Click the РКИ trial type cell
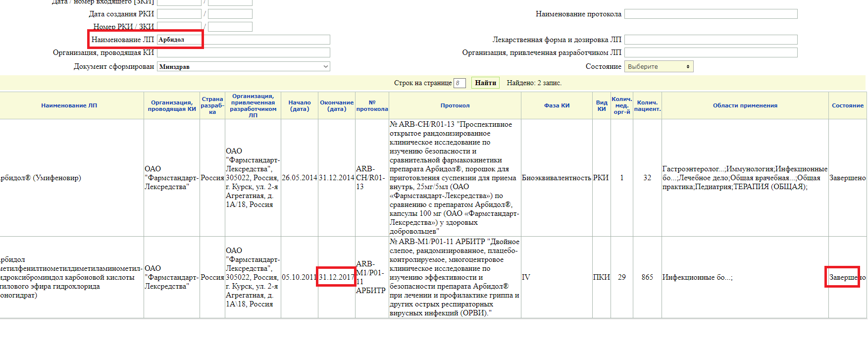 601,178
